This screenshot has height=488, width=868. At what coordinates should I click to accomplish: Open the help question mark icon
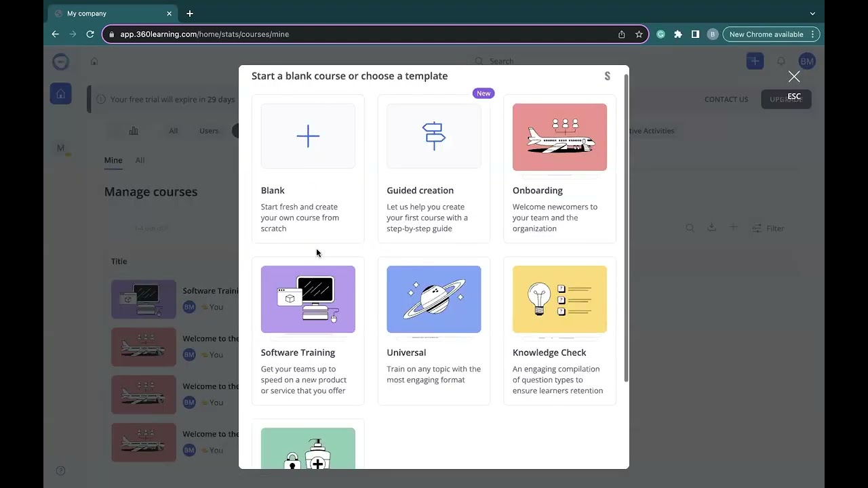60,471
